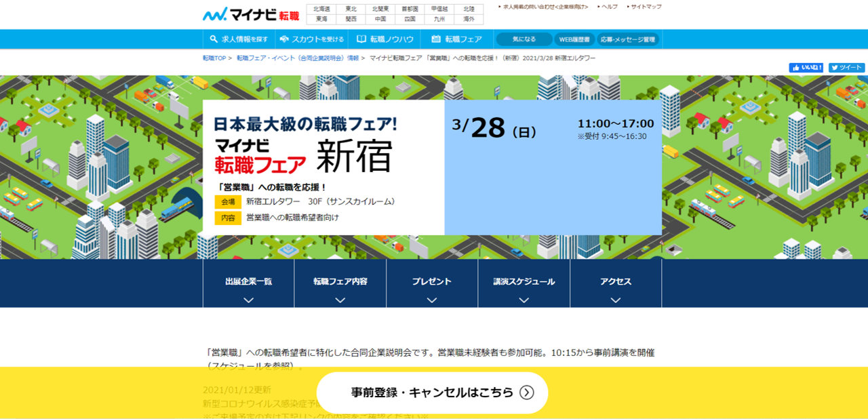
Task: Choose the 首都圏 region
Action: pyautogui.click(x=410, y=9)
